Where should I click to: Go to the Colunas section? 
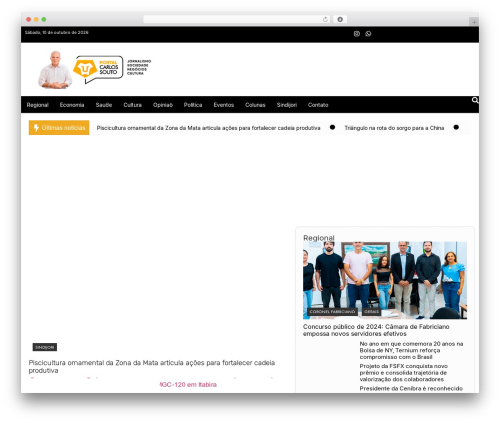coord(255,105)
